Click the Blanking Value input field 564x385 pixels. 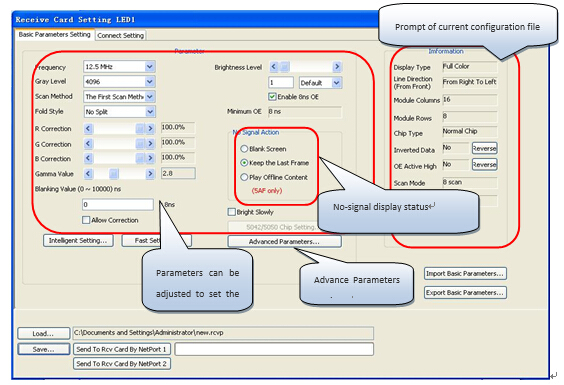(x=118, y=204)
